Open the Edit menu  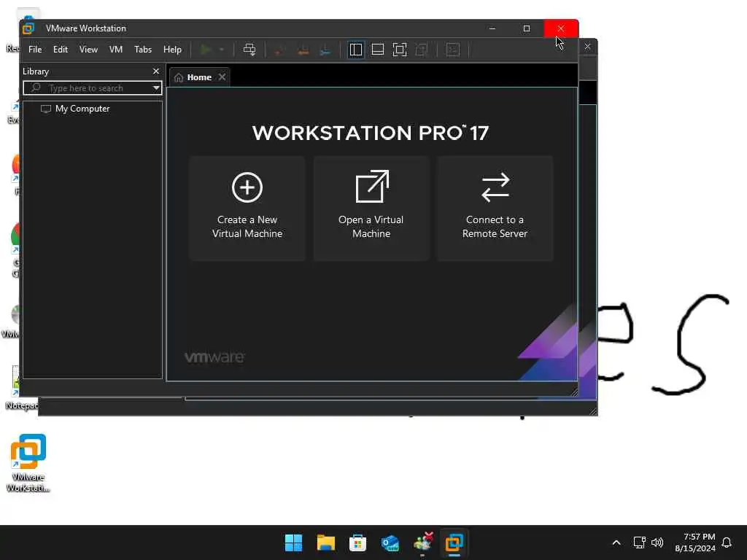click(x=61, y=50)
